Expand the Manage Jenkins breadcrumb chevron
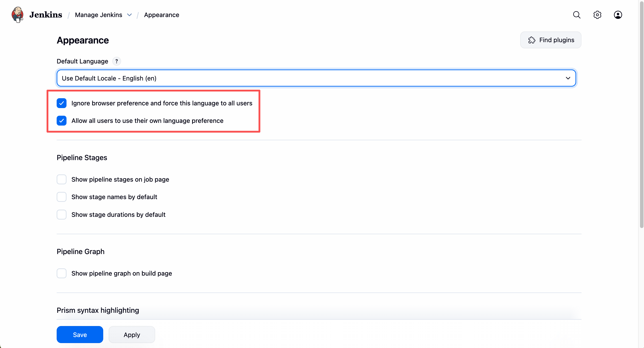This screenshot has height=348, width=644. pos(129,15)
